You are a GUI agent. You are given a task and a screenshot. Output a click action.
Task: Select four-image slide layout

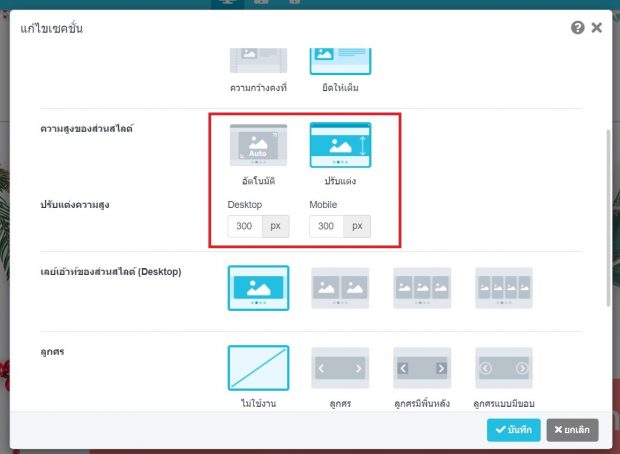[504, 288]
